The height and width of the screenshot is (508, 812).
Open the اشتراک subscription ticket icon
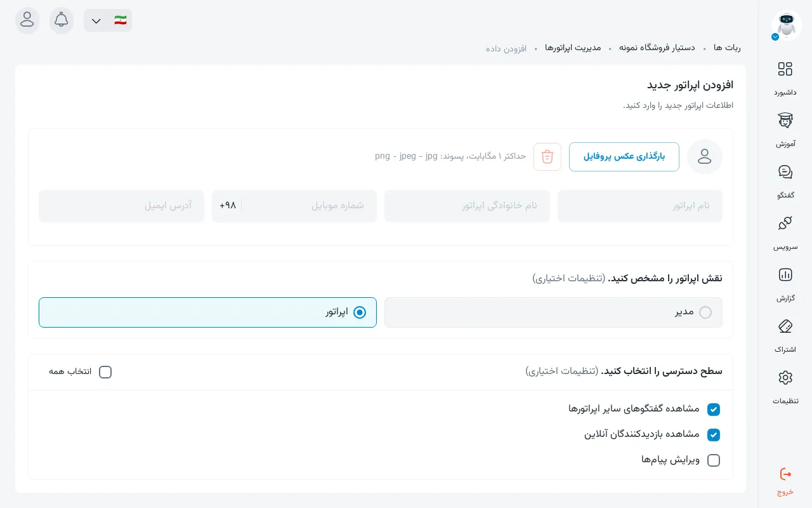(x=785, y=326)
